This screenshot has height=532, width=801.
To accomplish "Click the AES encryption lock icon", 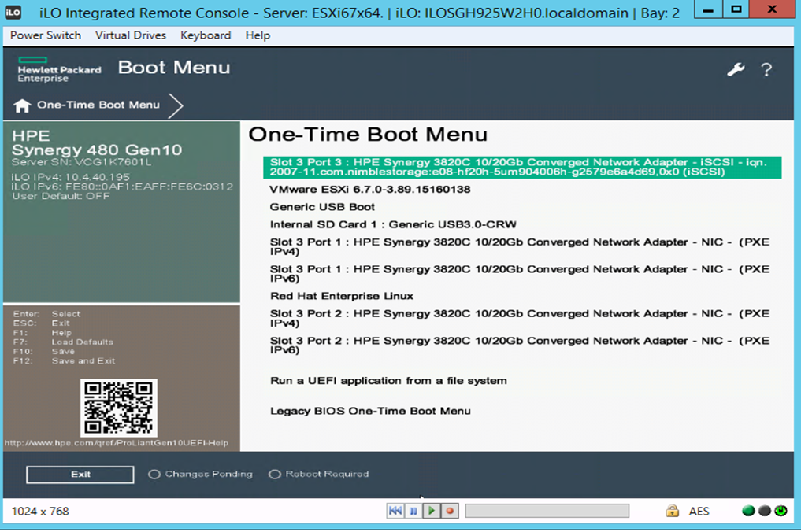I will [671, 511].
